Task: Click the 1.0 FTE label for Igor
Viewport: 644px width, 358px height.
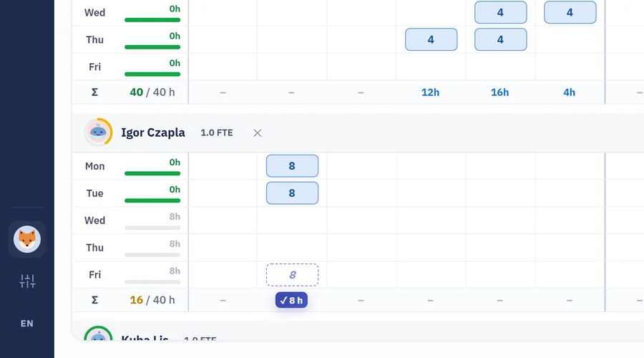Action: click(217, 132)
